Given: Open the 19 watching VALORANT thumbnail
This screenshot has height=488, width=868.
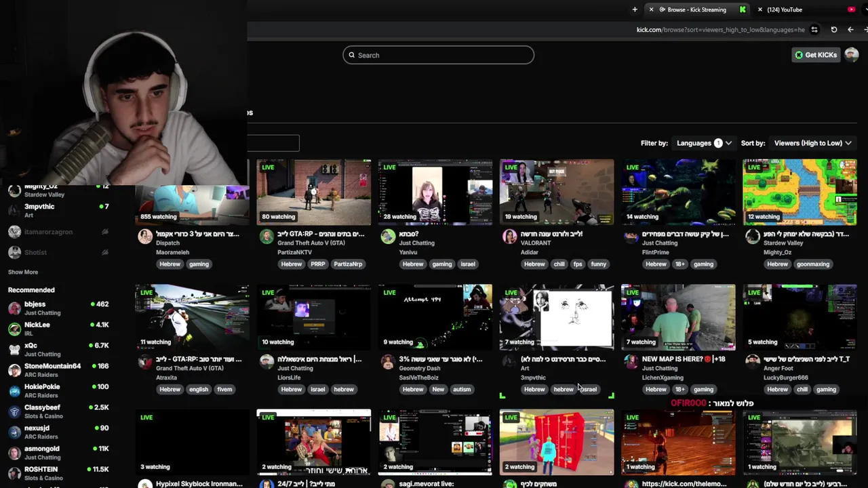Looking at the screenshot, I should pos(557,192).
